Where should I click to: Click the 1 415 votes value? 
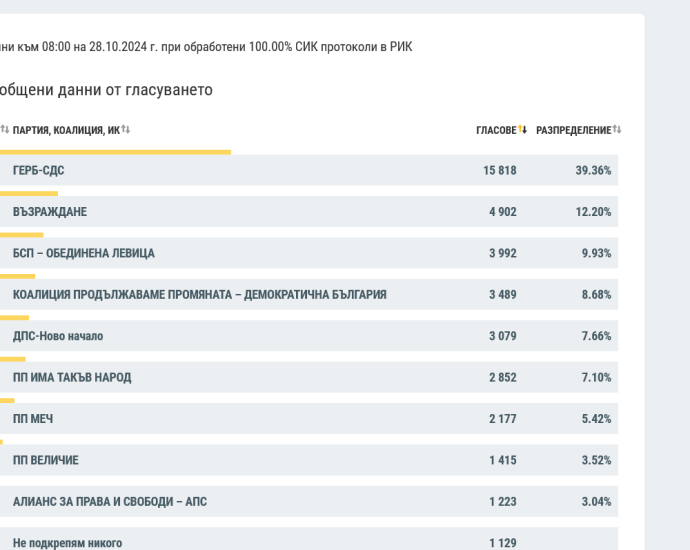tap(503, 460)
